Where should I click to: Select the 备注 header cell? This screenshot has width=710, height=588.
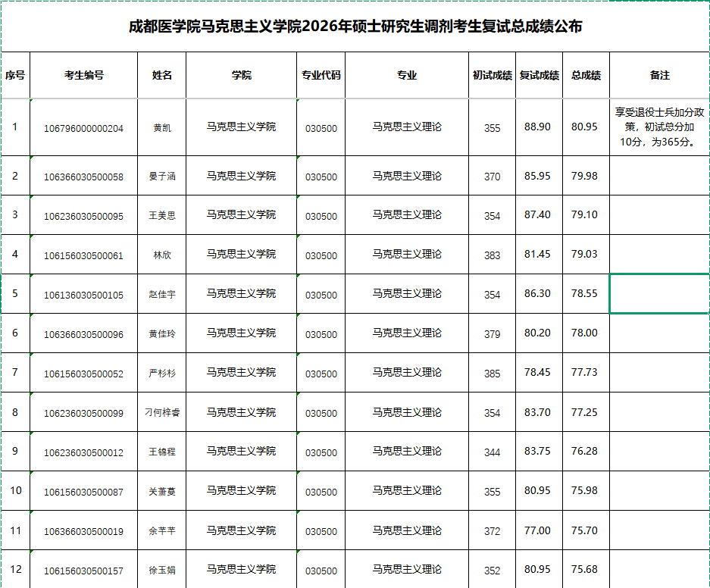tap(659, 75)
